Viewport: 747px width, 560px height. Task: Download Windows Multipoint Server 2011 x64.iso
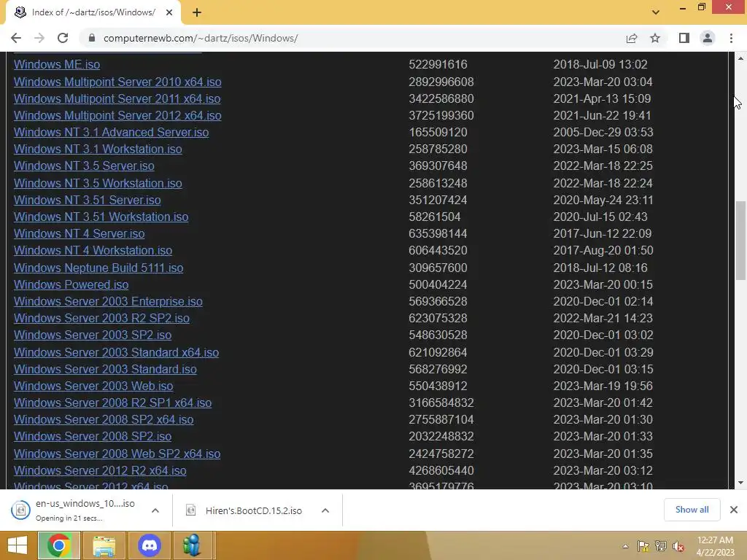tap(117, 98)
